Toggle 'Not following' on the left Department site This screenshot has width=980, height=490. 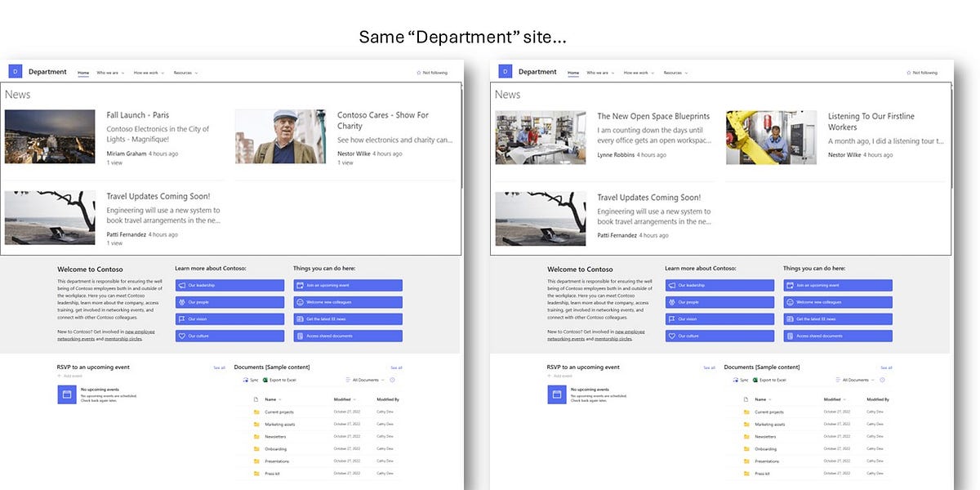click(x=432, y=72)
